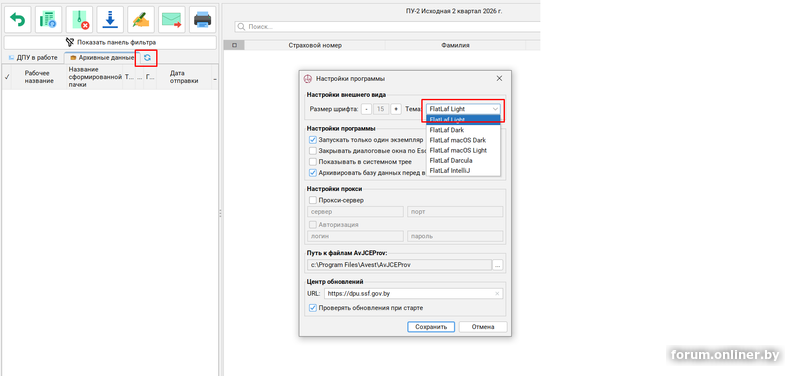This screenshot has width=800, height=376.
Task: Enable 'Прокси-сервер' checkbox
Action: (313, 200)
